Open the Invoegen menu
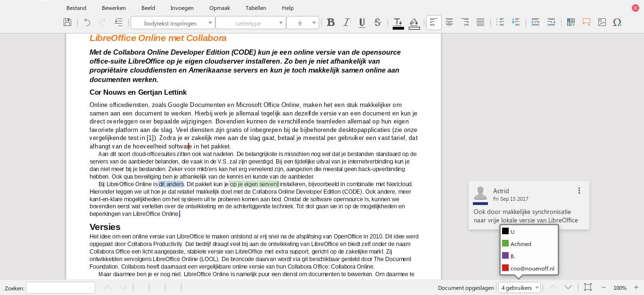The image size is (644, 295). pos(182,8)
